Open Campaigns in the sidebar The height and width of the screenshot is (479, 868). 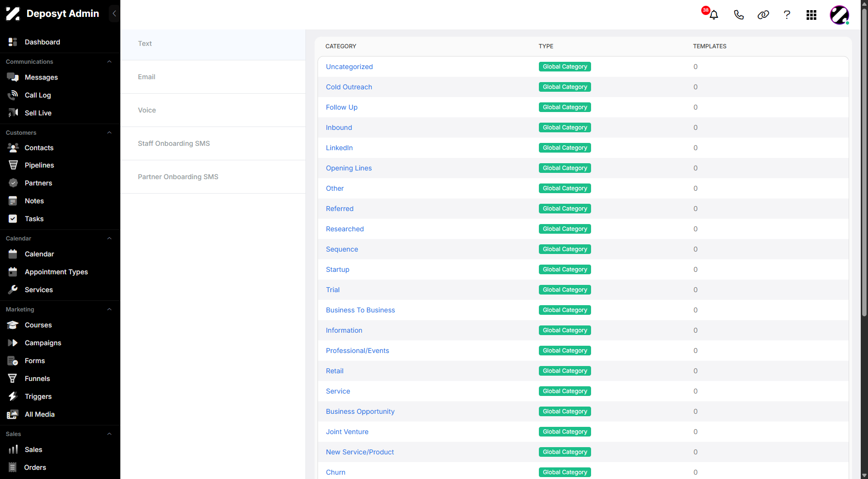43,343
